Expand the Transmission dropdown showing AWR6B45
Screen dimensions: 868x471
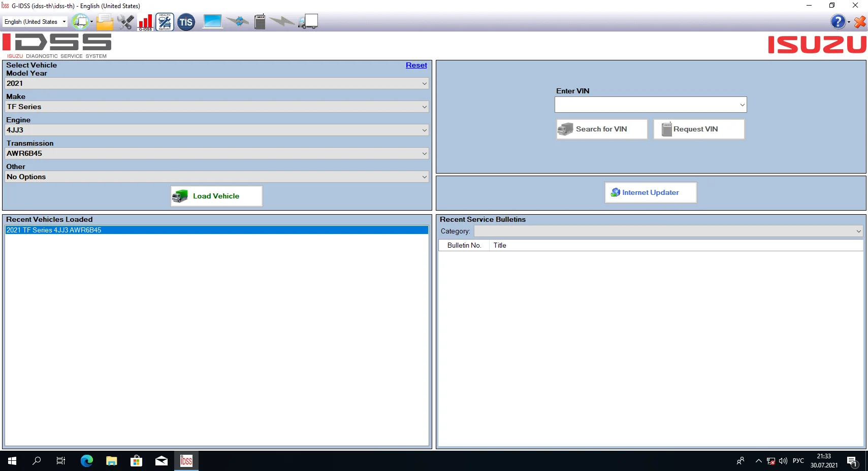(425, 153)
